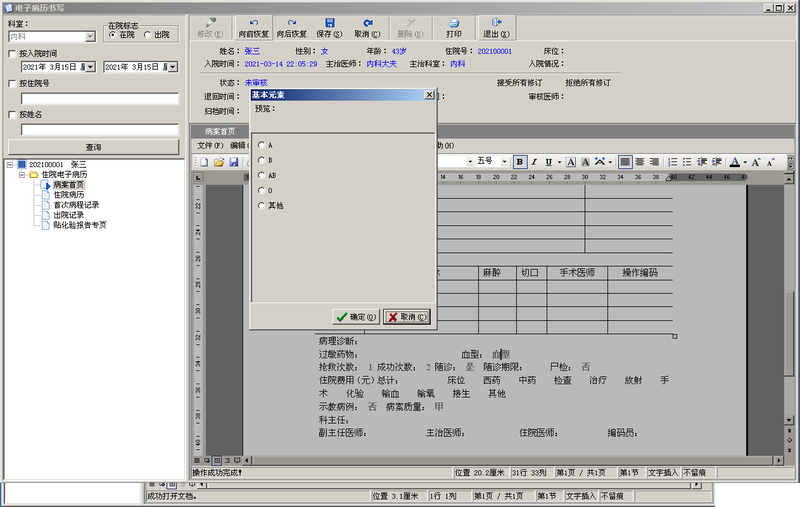The image size is (800, 507).
Task: Open the font color picker
Action: click(x=745, y=162)
